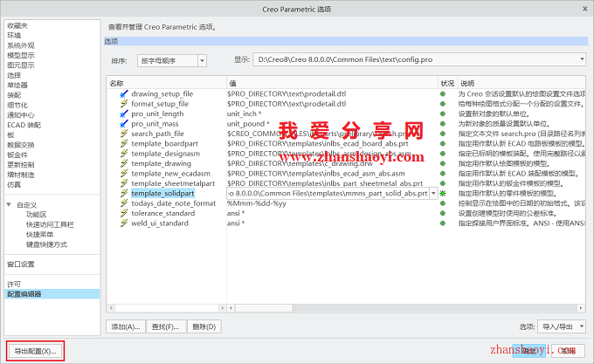The image size is (594, 364).
Task: Open the import/export options dropdown
Action: point(582,326)
